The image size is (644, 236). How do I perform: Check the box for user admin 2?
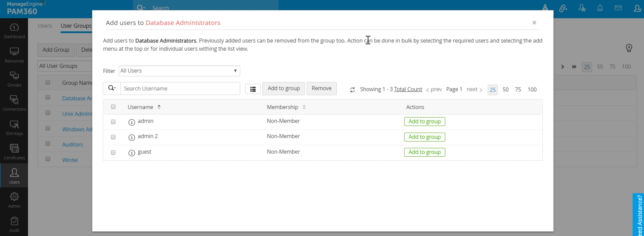pos(113,137)
